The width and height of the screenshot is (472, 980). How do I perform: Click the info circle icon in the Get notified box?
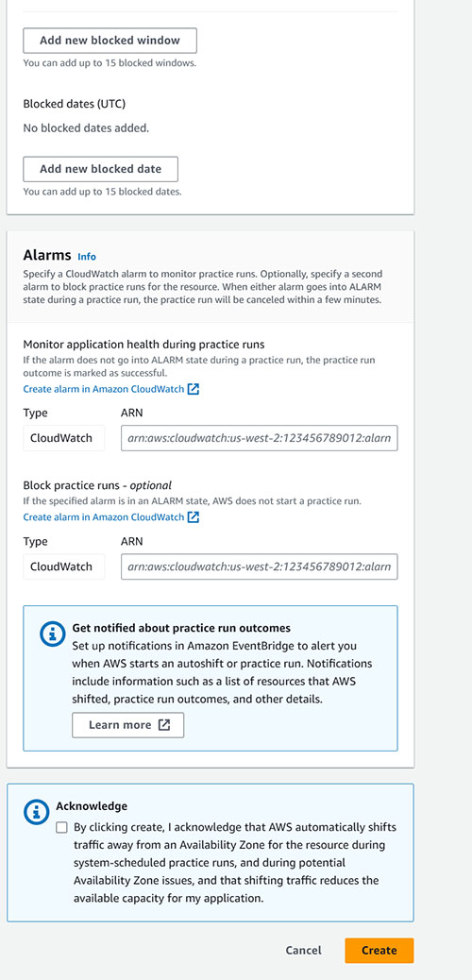pyautogui.click(x=52, y=634)
